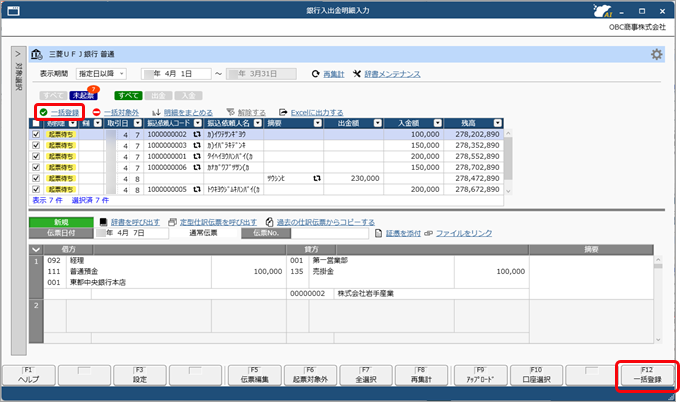Image resolution: width=680 pixels, height=402 pixels.
Task: Select the grey すべて status filter tab
Action: tap(53, 95)
